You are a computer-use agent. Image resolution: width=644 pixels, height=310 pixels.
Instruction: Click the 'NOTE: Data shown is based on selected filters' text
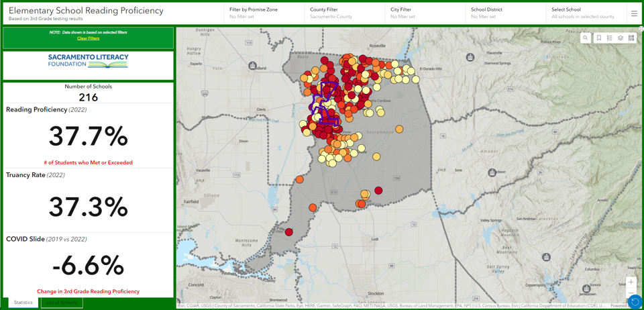click(89, 32)
